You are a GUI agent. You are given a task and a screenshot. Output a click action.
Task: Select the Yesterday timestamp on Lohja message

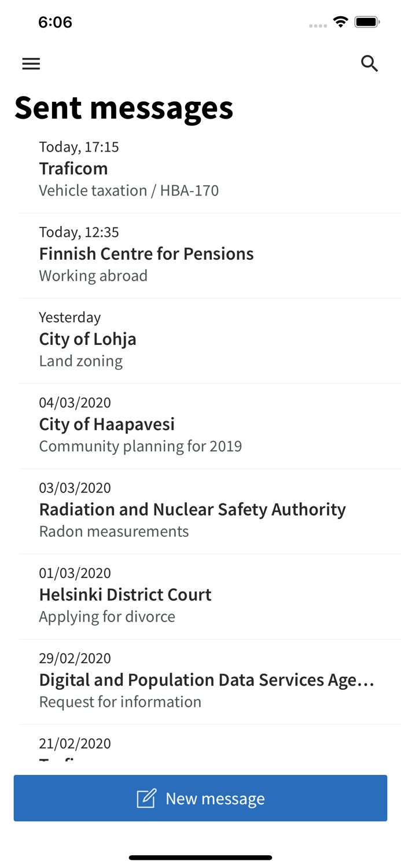[x=69, y=317]
